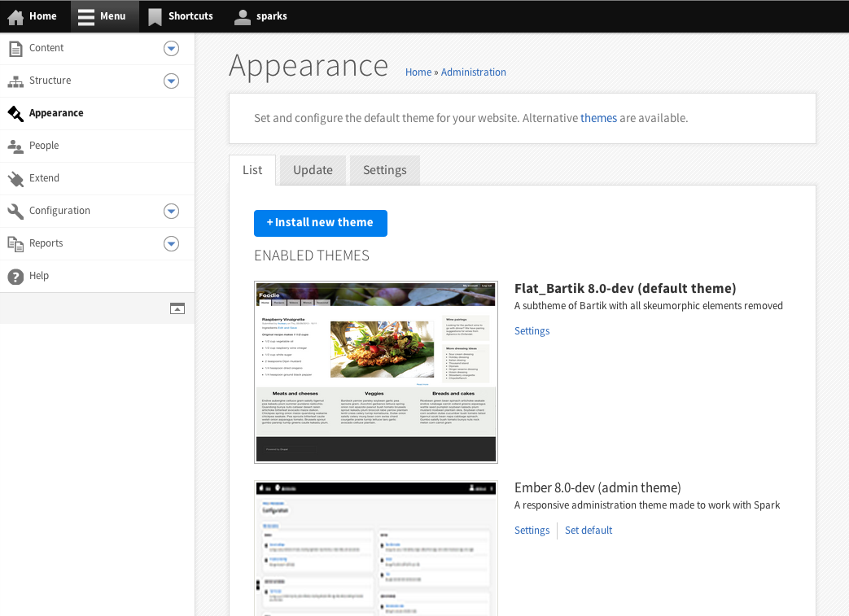This screenshot has width=849, height=616.
Task: Switch to the Settings tab
Action: [385, 170]
